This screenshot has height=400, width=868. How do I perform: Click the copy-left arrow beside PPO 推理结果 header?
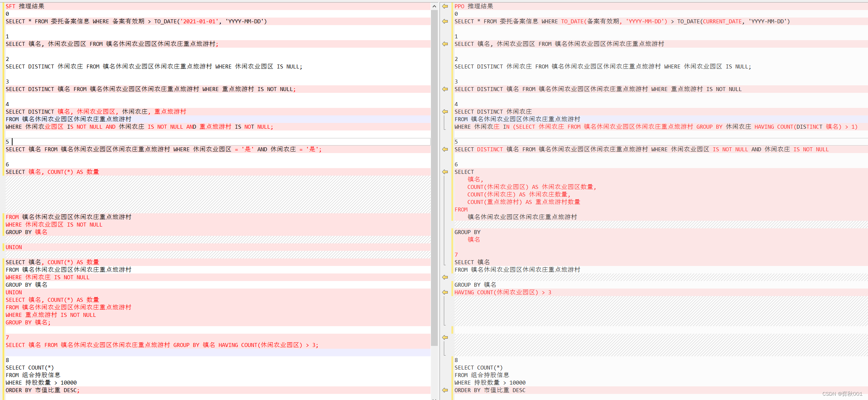click(445, 6)
